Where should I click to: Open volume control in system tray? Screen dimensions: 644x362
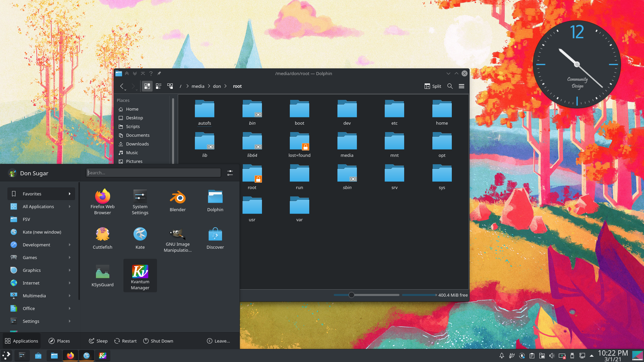(x=552, y=356)
